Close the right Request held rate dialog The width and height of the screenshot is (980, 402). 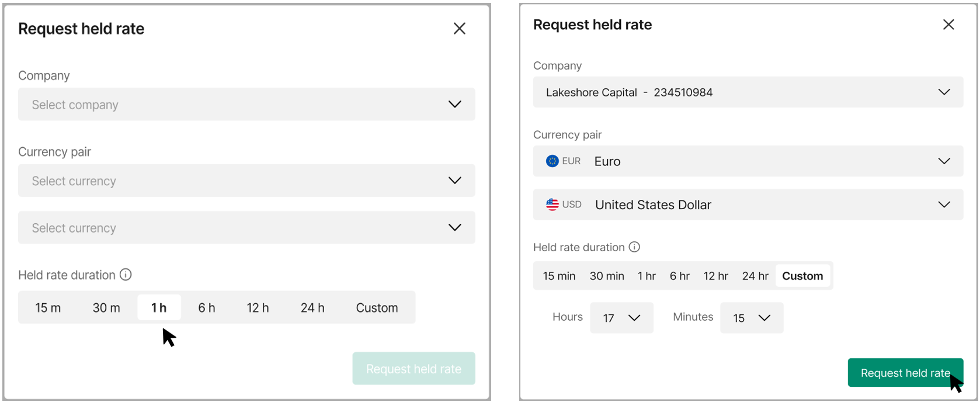pos(948,25)
